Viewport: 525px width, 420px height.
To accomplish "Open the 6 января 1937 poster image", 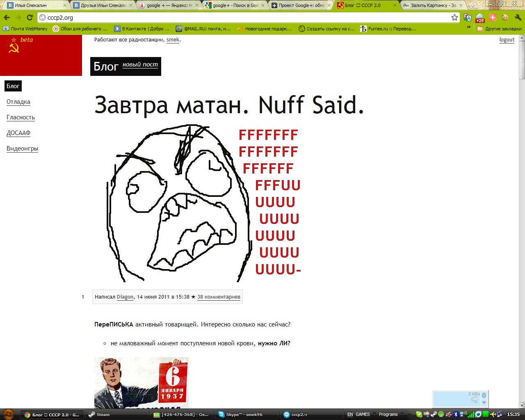I will [x=142, y=383].
